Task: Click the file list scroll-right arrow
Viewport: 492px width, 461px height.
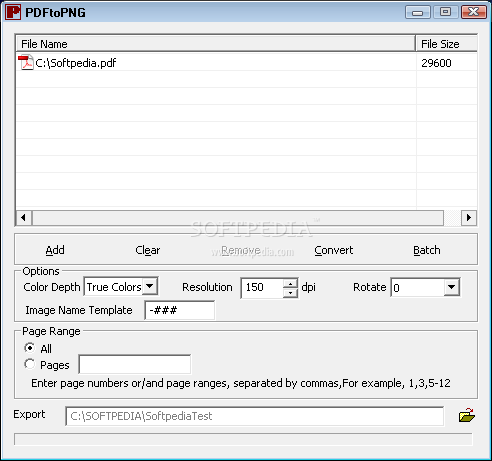Action: pos(469,218)
